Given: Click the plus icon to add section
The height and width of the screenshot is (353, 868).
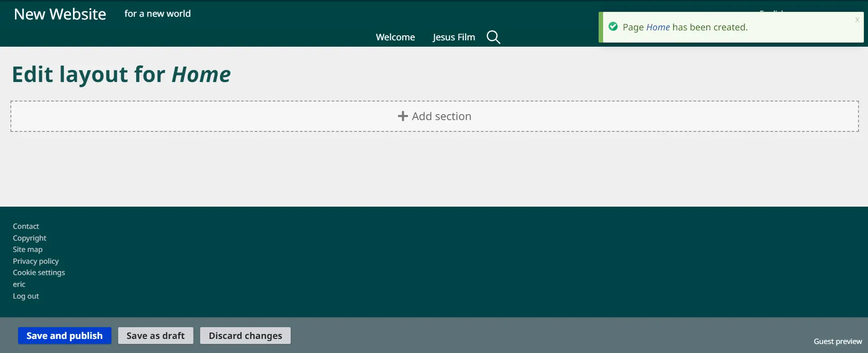Looking at the screenshot, I should click(x=403, y=116).
